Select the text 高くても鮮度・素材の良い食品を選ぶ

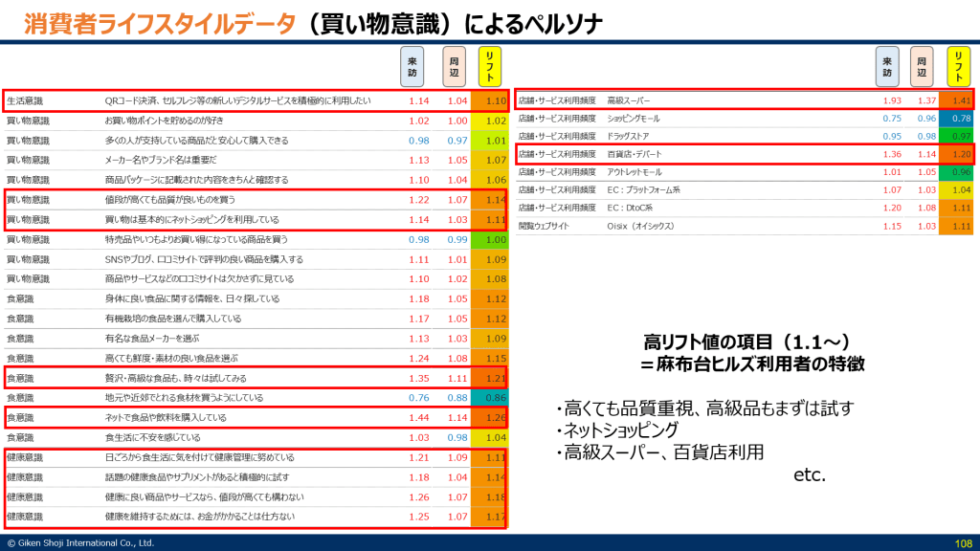(x=171, y=359)
